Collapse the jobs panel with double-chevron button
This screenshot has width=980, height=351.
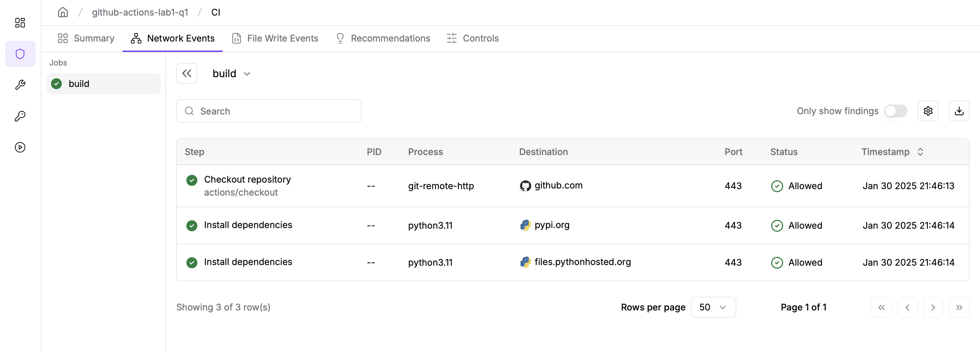186,73
